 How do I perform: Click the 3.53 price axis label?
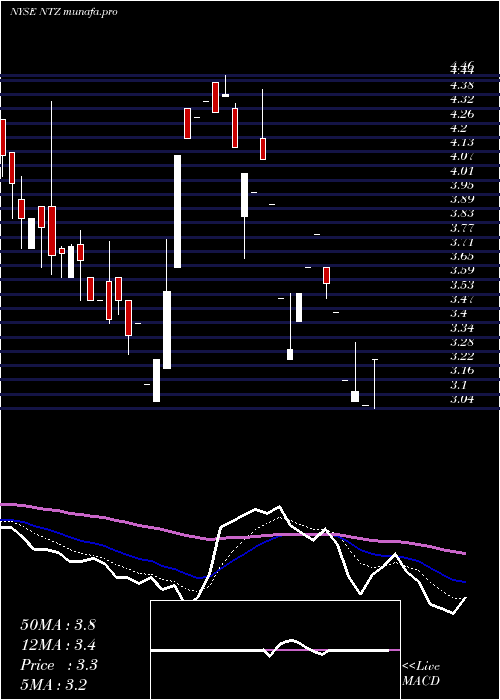[x=462, y=285]
